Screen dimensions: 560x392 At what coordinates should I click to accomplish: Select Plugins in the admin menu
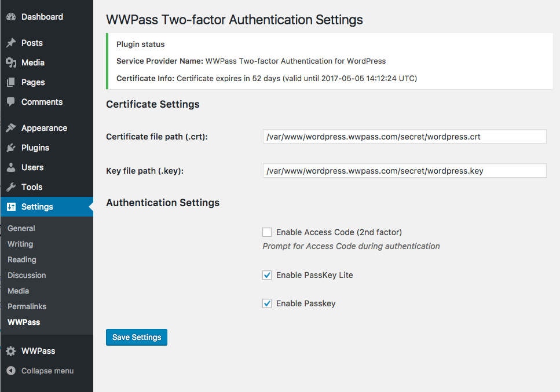coord(35,148)
